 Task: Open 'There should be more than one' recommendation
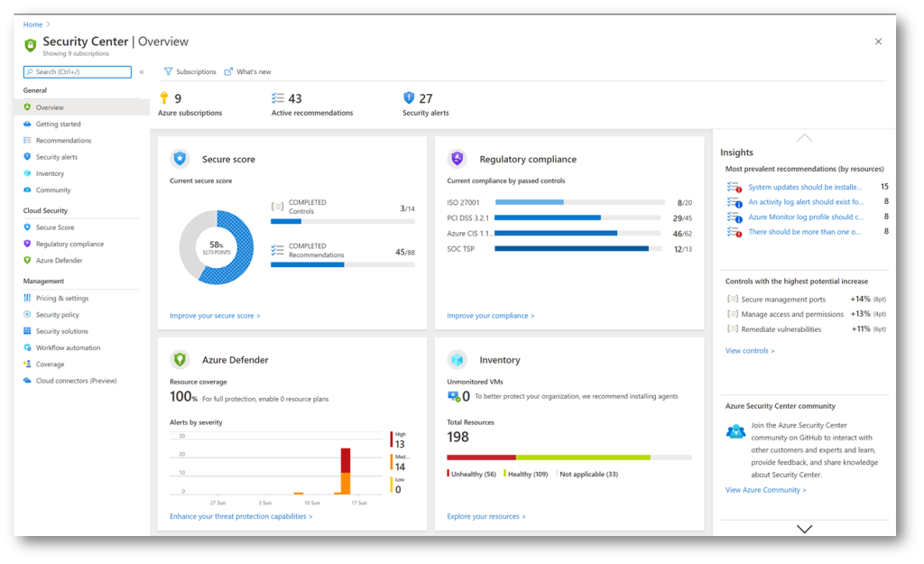pyautogui.click(x=804, y=232)
